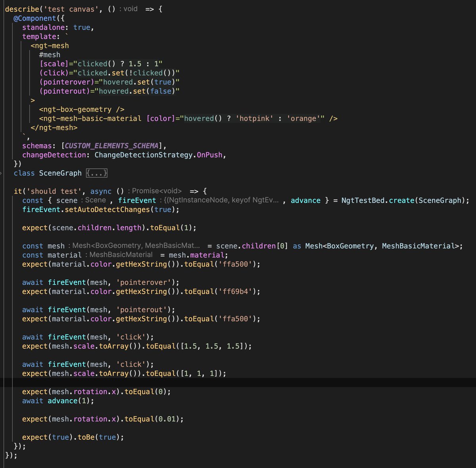Click 'orange' color string
Image resolution: width=476 pixels, height=468 pixels.
pyautogui.click(x=303, y=119)
